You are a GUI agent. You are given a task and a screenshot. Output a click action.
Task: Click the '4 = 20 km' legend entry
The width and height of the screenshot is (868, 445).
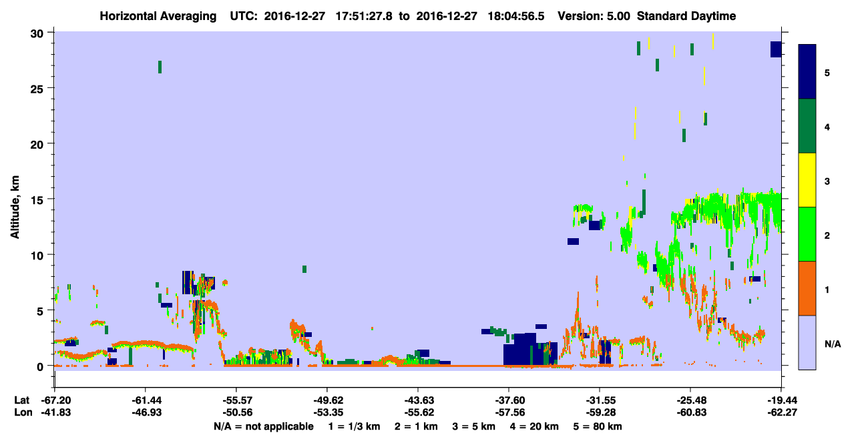pyautogui.click(x=535, y=426)
